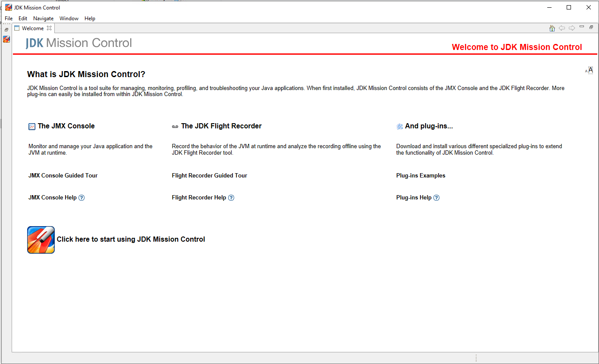Open the JMX Console Help question mark icon

82,198
